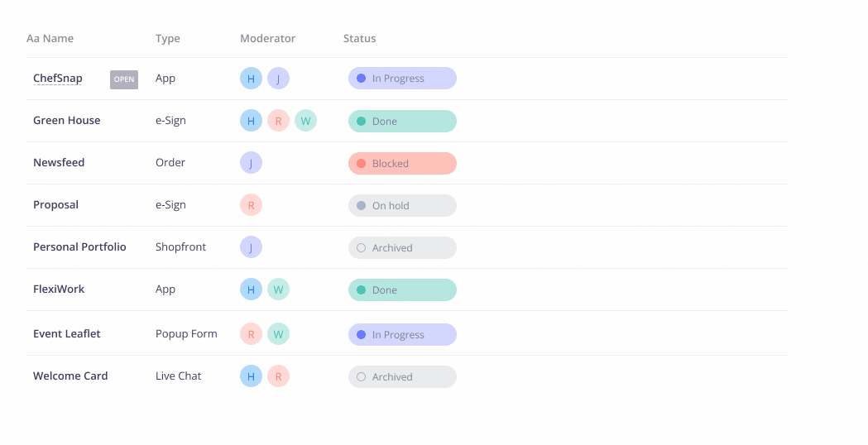Click the W moderator avatar in FlexiWork row
The image size is (868, 445).
coord(278,289)
